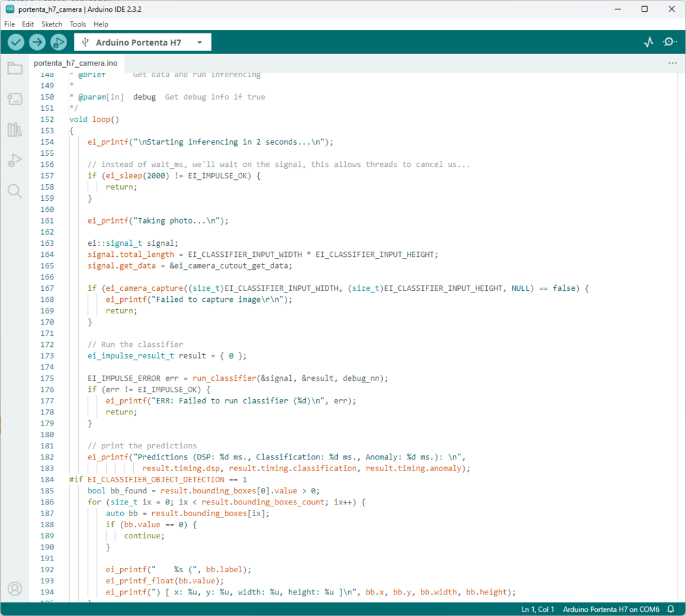This screenshot has height=616, width=686.
Task: Open the Sketchbook folder panel
Action: pos(15,68)
